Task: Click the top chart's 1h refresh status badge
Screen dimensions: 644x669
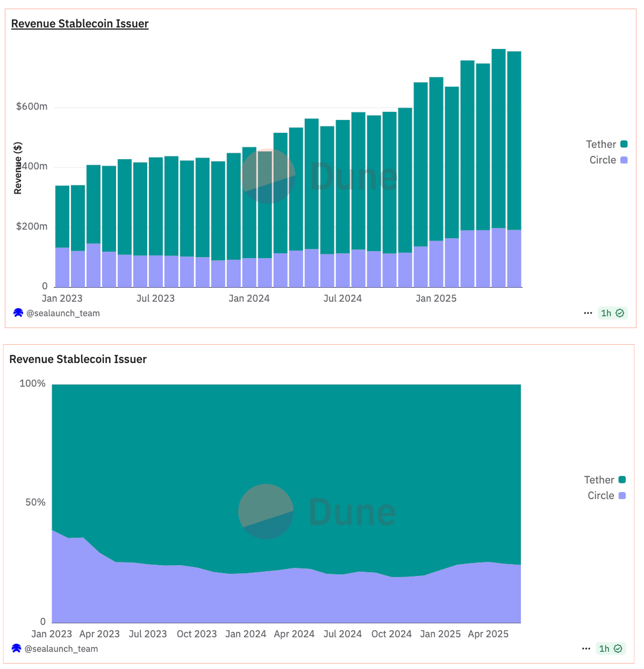Action: pyautogui.click(x=612, y=313)
